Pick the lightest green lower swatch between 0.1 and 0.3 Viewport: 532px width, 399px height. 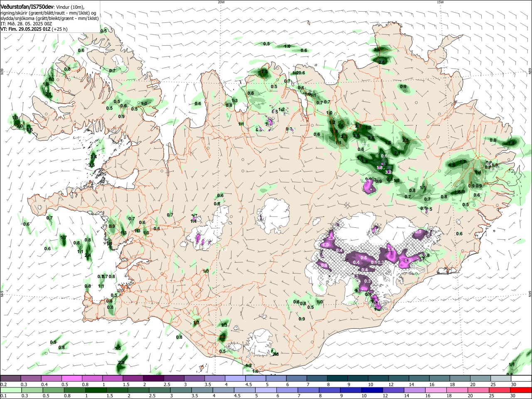point(10,390)
